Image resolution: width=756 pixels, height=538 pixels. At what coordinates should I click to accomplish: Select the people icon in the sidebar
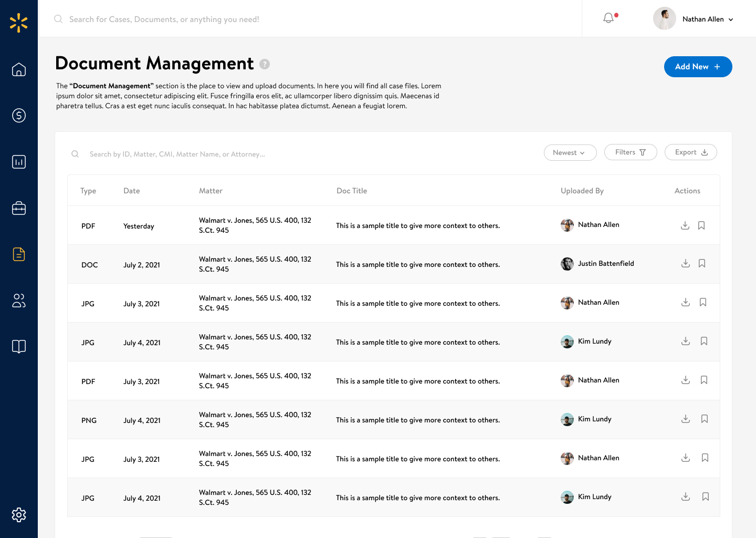point(19,301)
